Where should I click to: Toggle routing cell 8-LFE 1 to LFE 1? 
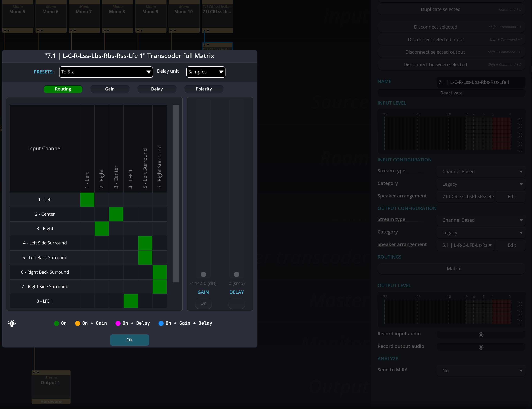131,301
